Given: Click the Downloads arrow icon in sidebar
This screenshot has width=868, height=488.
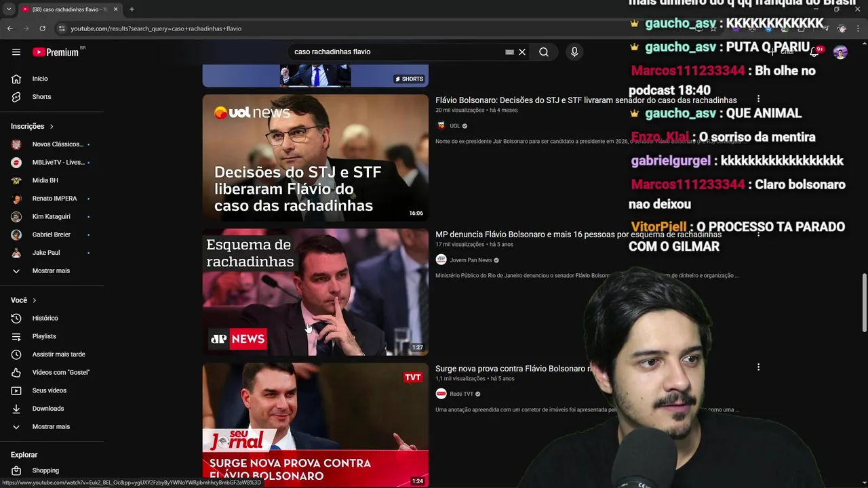Looking at the screenshot, I should pyautogui.click(x=16, y=409).
